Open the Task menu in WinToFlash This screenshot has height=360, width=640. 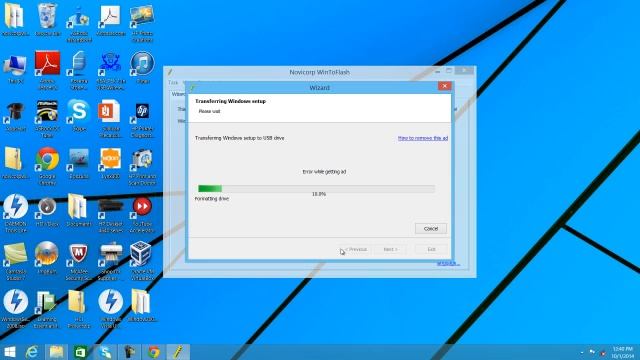(173, 82)
